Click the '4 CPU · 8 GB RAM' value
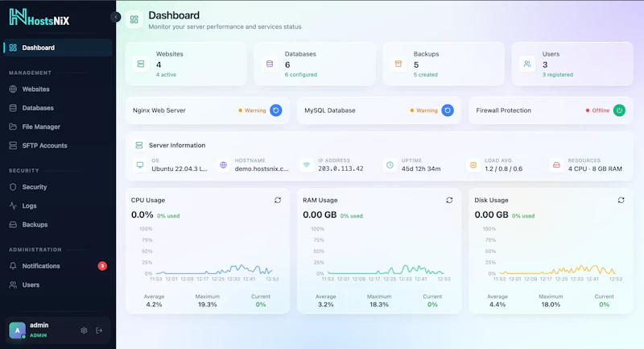644x349 pixels. click(595, 168)
